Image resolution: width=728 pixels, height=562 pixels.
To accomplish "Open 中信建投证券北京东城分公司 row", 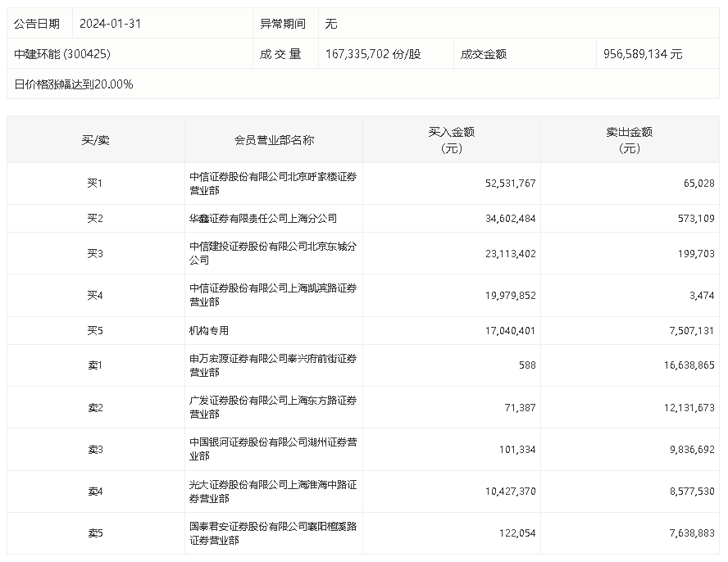I will [x=273, y=253].
